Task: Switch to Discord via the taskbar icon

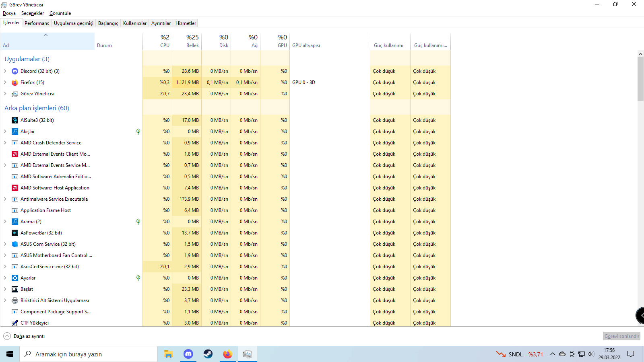Action: (188, 354)
